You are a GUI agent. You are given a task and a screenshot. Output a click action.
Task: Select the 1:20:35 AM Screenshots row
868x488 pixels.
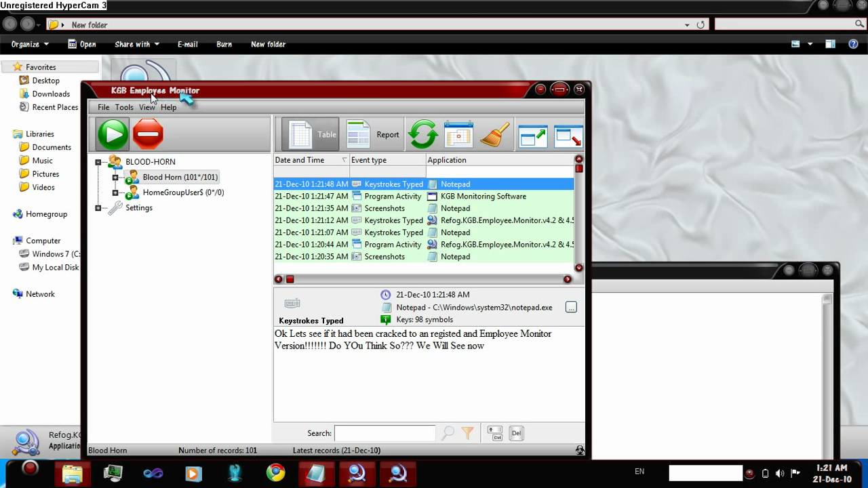424,257
